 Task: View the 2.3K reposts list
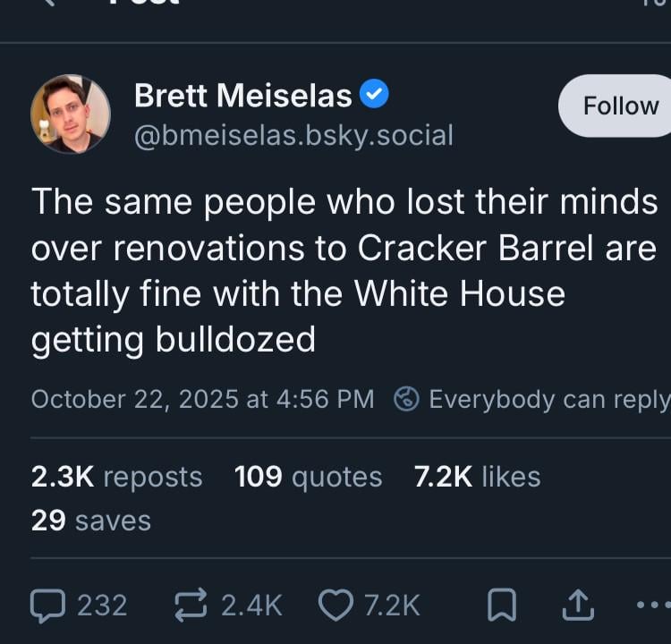[x=116, y=477]
